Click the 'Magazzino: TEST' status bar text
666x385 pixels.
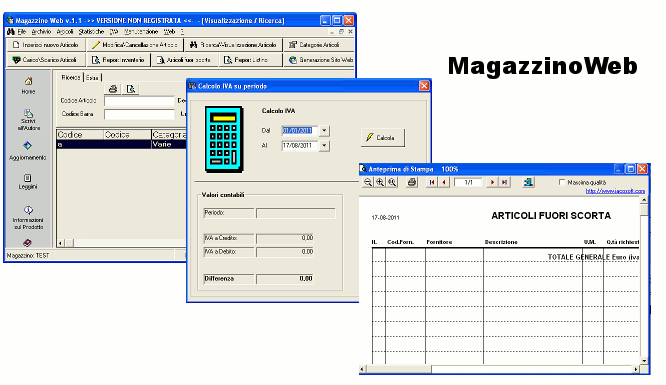coord(28,255)
